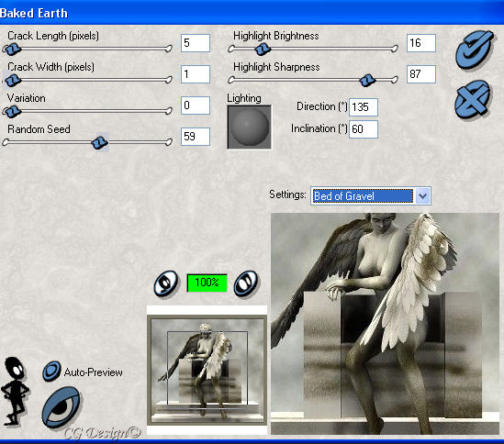This screenshot has width=504, height=444.
Task: Cancel using the blue X icon
Action: pos(473,99)
